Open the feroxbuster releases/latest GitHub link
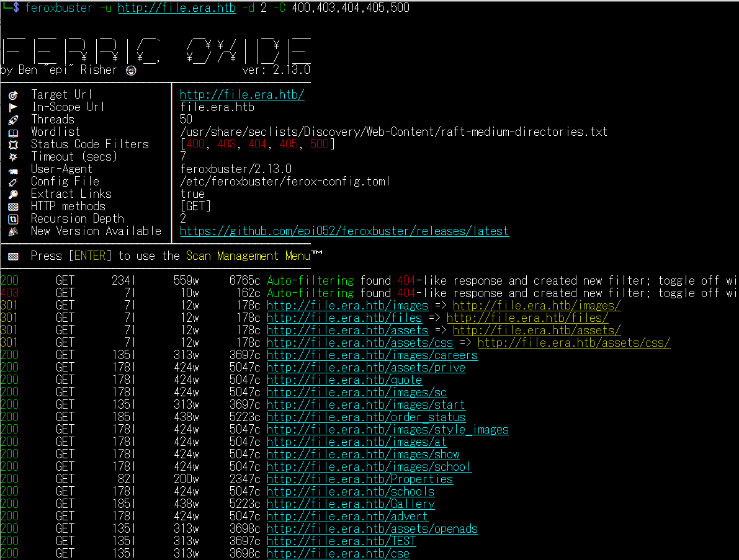Screen dimensions: 739x560 pyautogui.click(x=344, y=231)
